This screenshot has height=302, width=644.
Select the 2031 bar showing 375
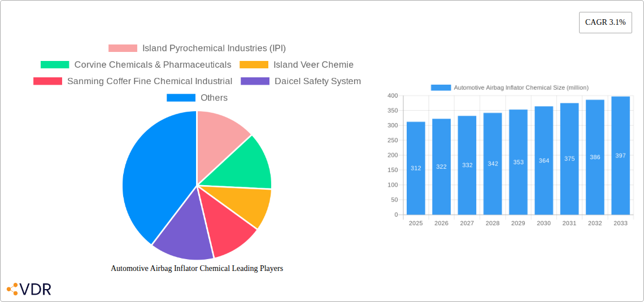click(569, 159)
